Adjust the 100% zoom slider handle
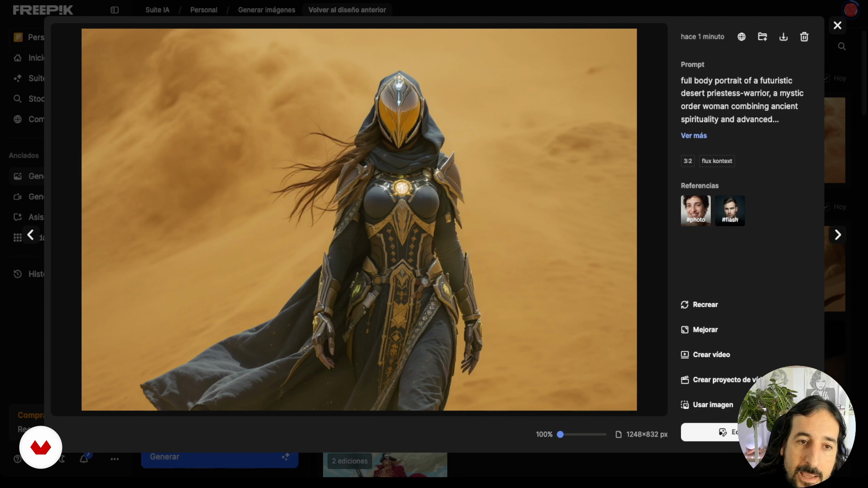 coord(560,434)
